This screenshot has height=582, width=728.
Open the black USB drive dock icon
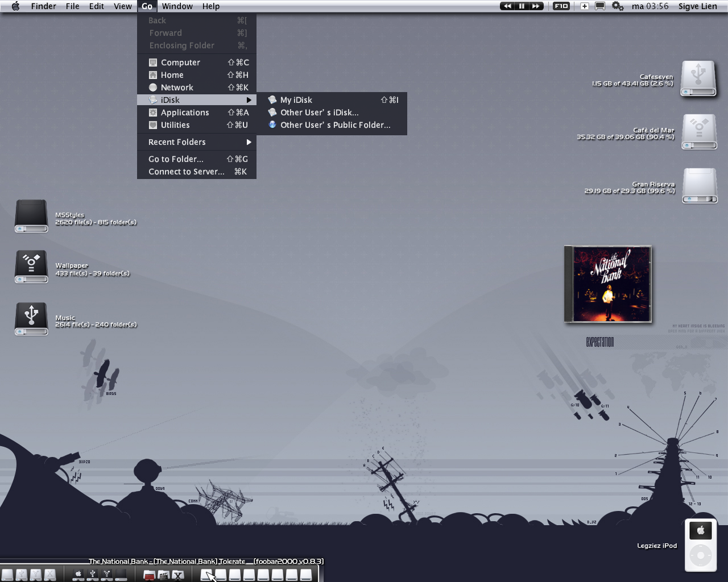click(93, 575)
